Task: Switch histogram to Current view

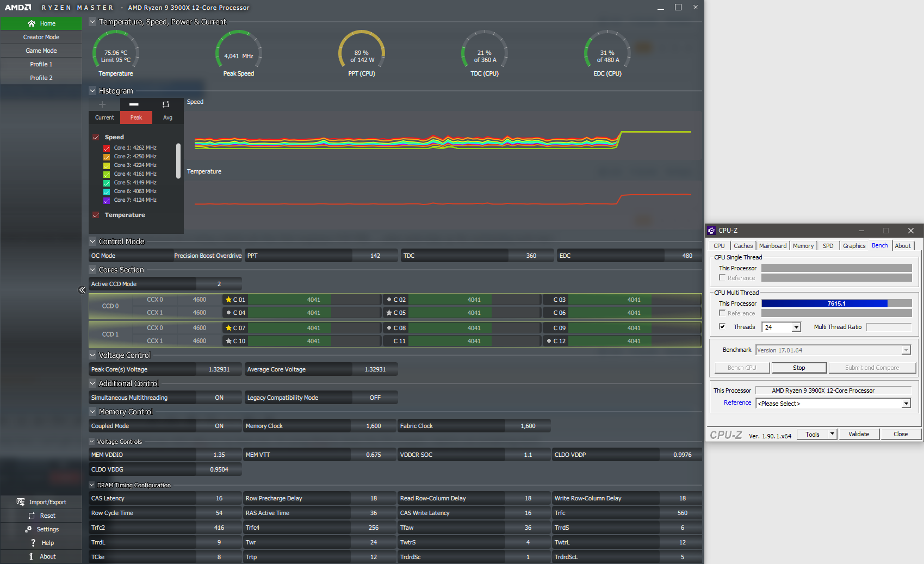Action: [104, 117]
